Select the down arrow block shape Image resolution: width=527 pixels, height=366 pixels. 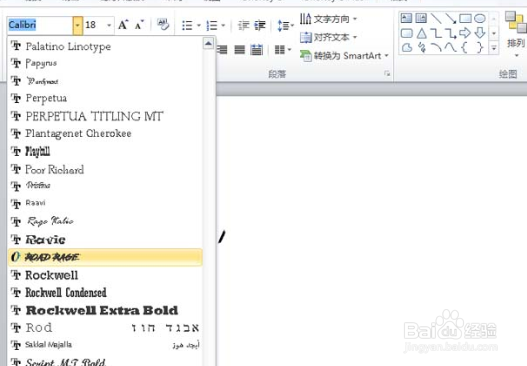tap(480, 33)
